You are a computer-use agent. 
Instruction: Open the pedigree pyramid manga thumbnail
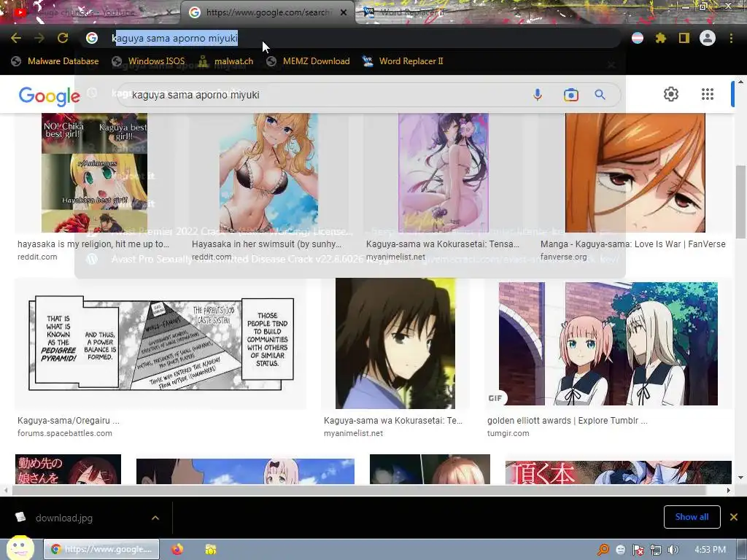pyautogui.click(x=161, y=344)
